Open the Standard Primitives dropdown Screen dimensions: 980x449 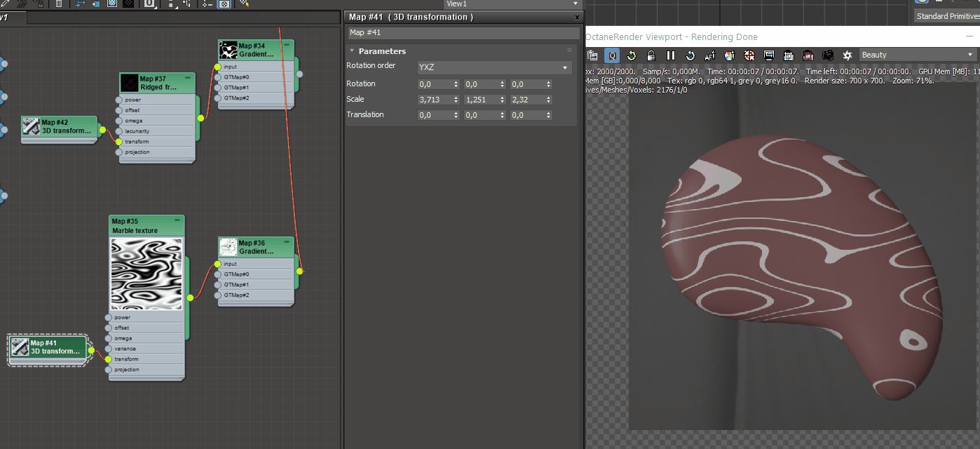pos(946,16)
